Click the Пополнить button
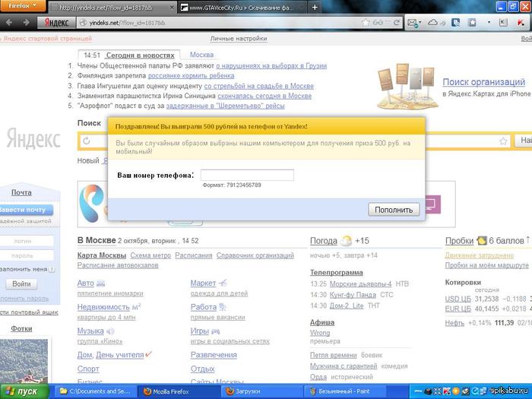Screen dimensions: 532x399 394,210
